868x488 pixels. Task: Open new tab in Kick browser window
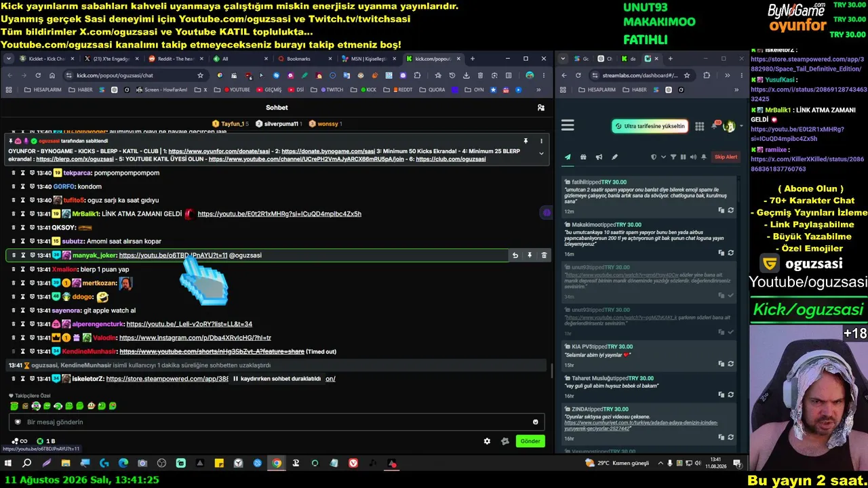pos(473,59)
